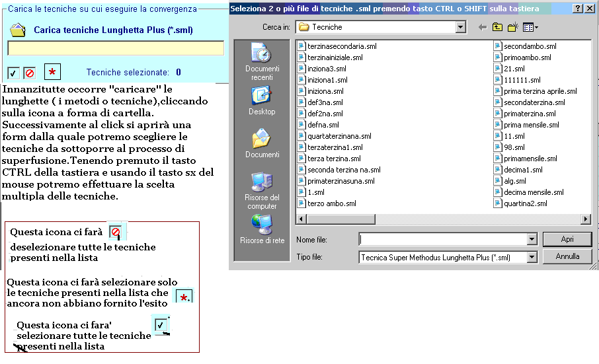
Task: Open Risorse di rete in the sidebar
Action: click(262, 229)
